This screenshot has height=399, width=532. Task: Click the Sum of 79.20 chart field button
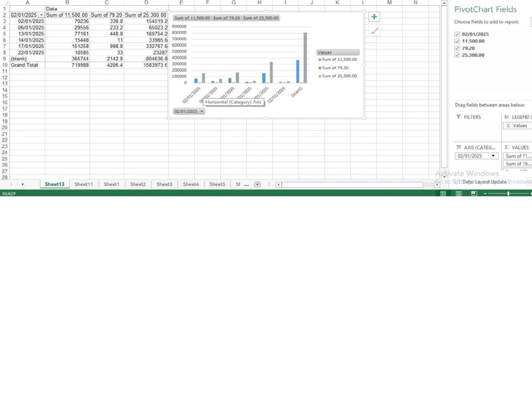[226, 18]
